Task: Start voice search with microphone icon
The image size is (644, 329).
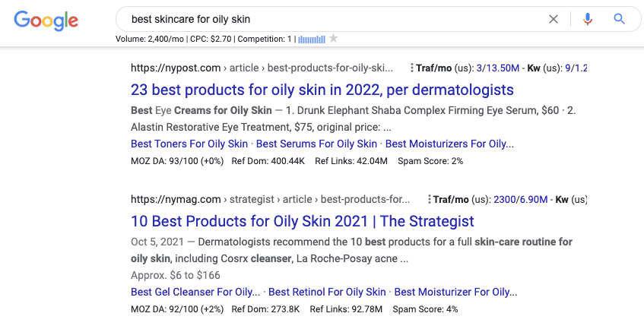Action: [x=588, y=19]
